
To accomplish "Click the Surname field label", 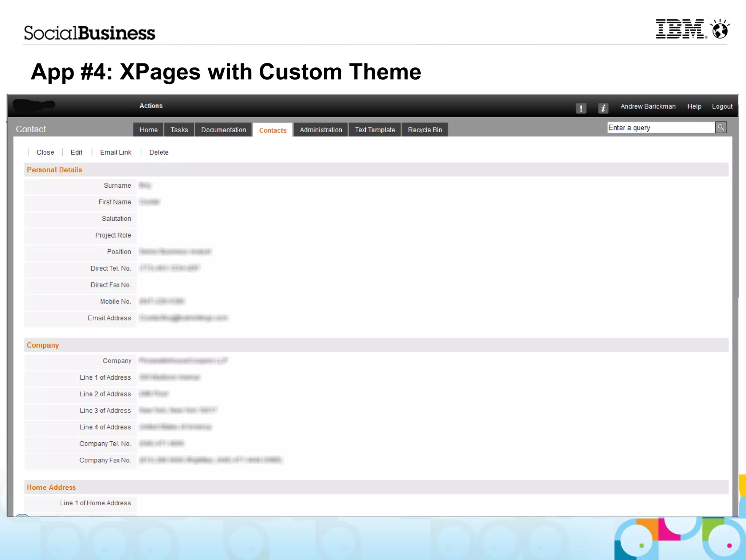I will 117,185.
